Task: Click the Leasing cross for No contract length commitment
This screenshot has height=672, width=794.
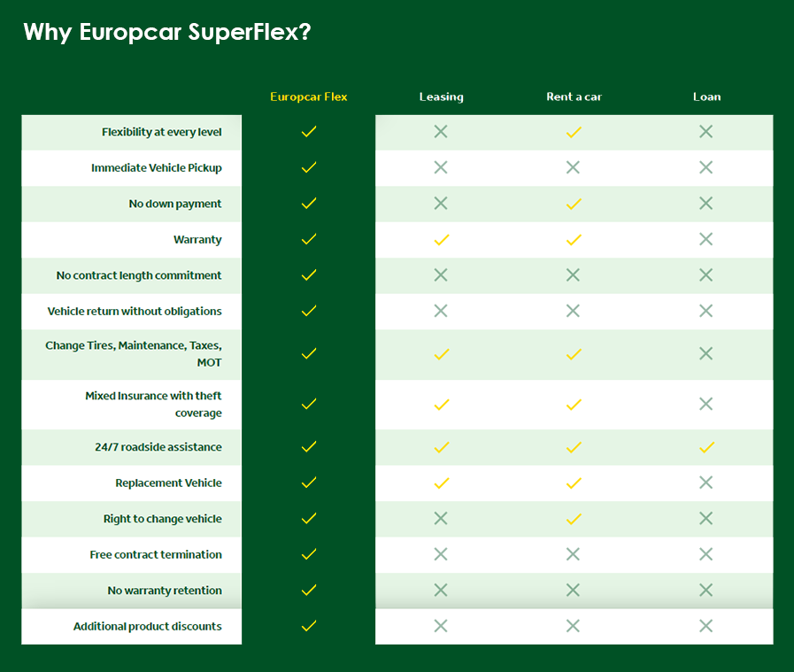Action: pyautogui.click(x=441, y=275)
